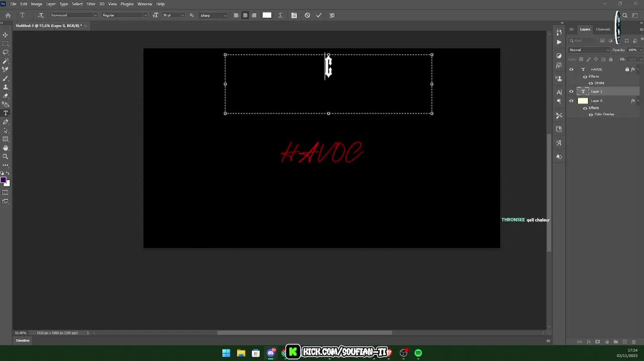Hide Layer 0 visibility eye
This screenshot has width=644, height=361.
pos(571,101)
